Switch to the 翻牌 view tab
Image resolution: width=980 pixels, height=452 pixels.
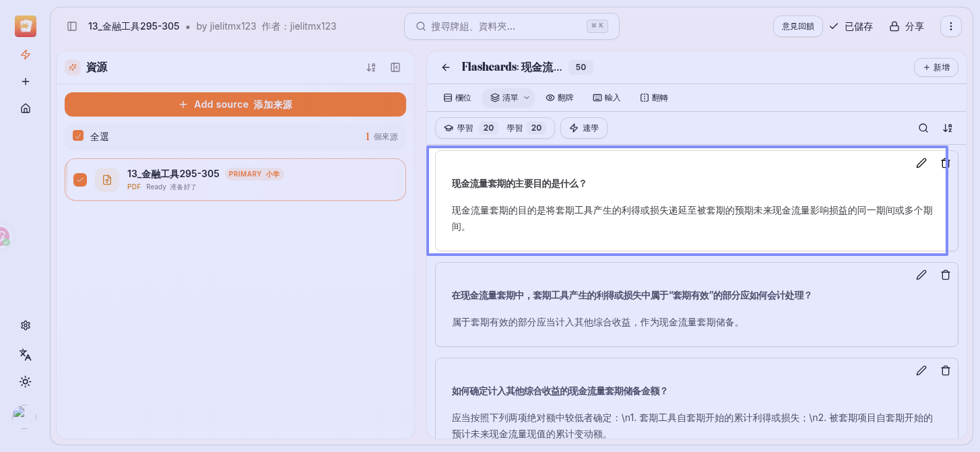(560, 98)
